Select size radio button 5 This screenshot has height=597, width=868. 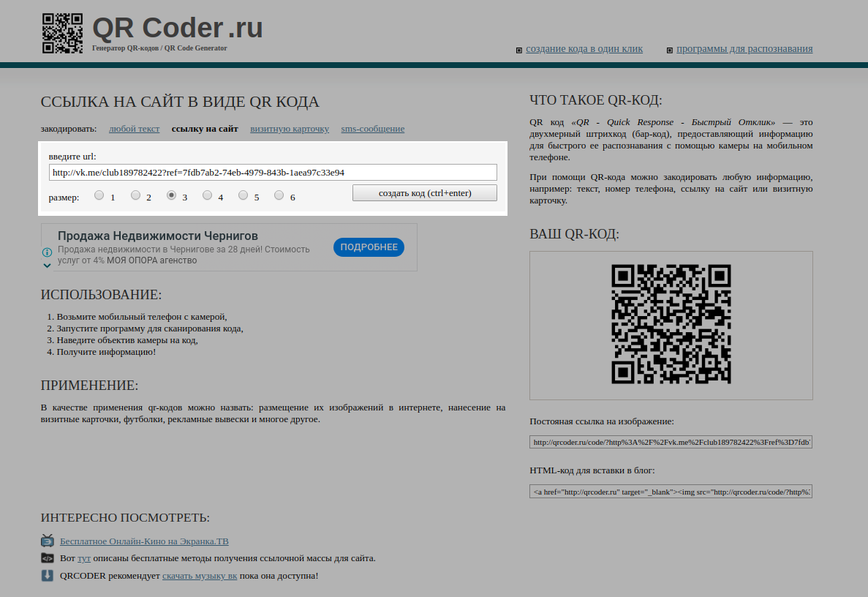coord(243,195)
